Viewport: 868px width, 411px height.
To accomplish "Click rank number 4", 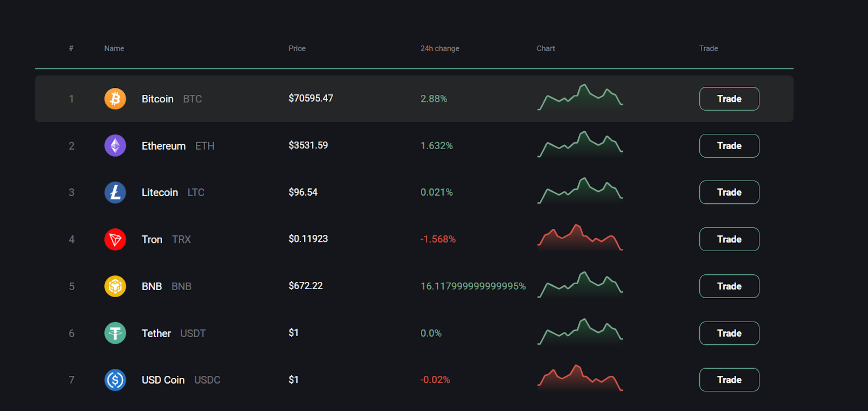I will (x=72, y=239).
